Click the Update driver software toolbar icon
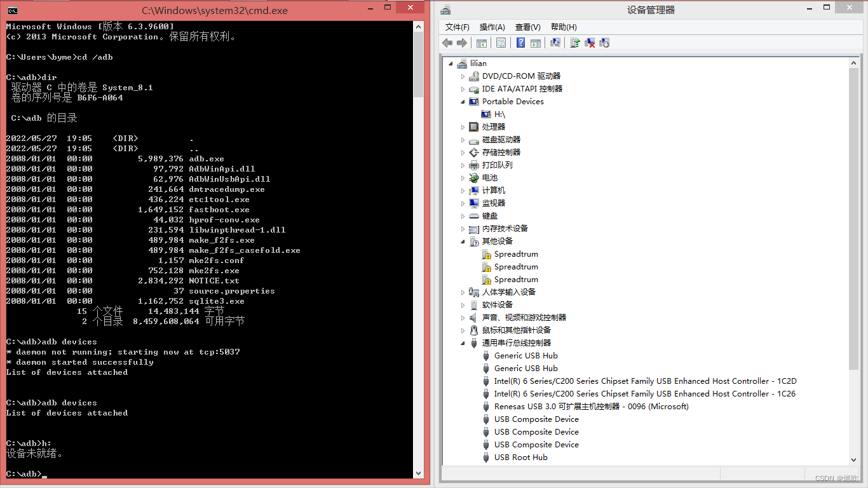Viewport: 868px width, 488px height. coord(575,43)
